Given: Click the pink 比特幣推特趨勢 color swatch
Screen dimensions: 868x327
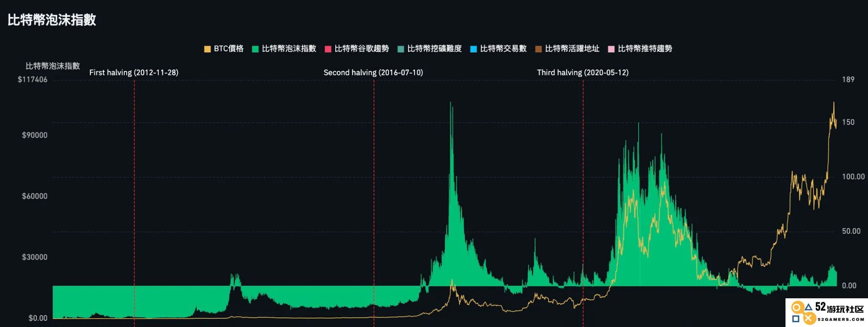Looking at the screenshot, I should pos(611,49).
